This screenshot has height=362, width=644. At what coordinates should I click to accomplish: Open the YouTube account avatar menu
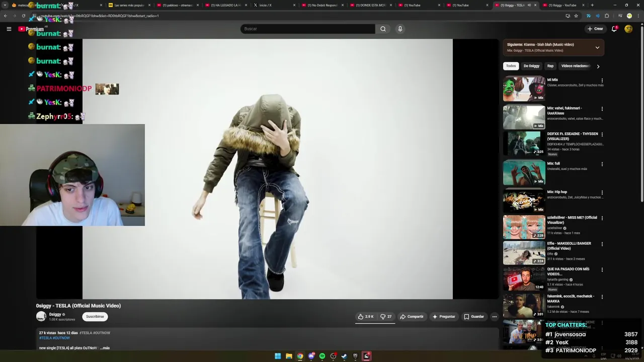628,29
